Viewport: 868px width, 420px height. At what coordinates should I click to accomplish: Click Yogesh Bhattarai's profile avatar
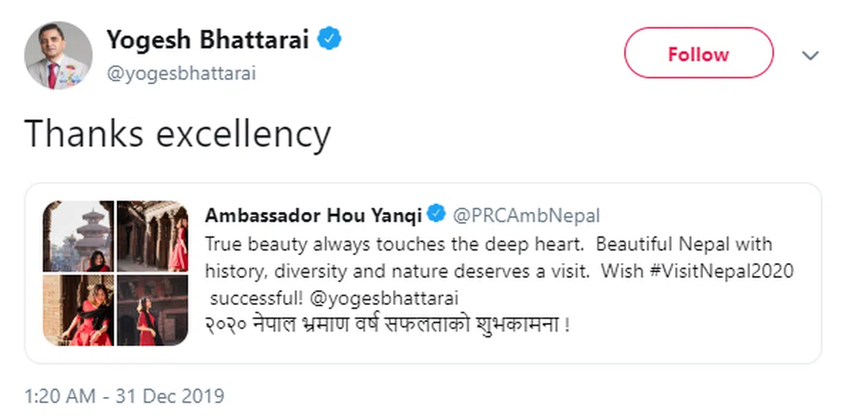click(x=57, y=56)
